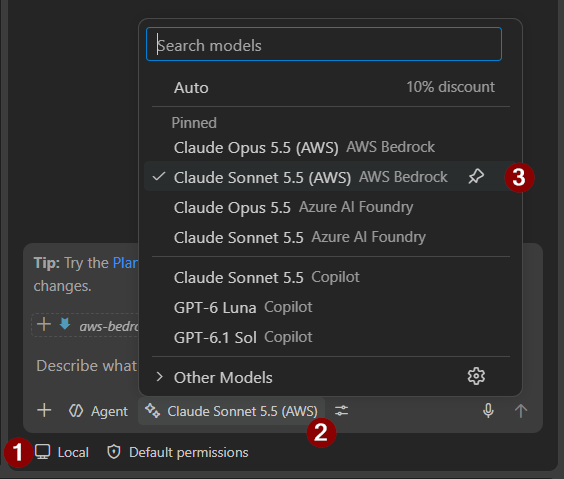Add attachment plus icon next to aws-bedrock file
The image size is (564, 479).
pyautogui.click(x=44, y=324)
